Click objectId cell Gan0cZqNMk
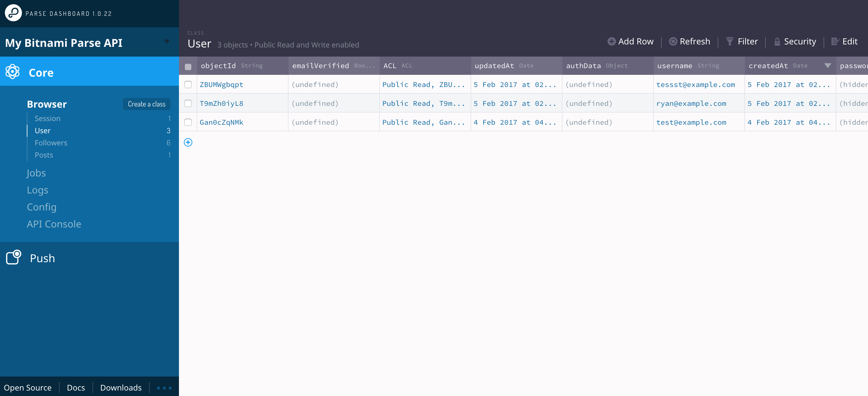Viewport: 868px width, 396px height. (x=243, y=122)
